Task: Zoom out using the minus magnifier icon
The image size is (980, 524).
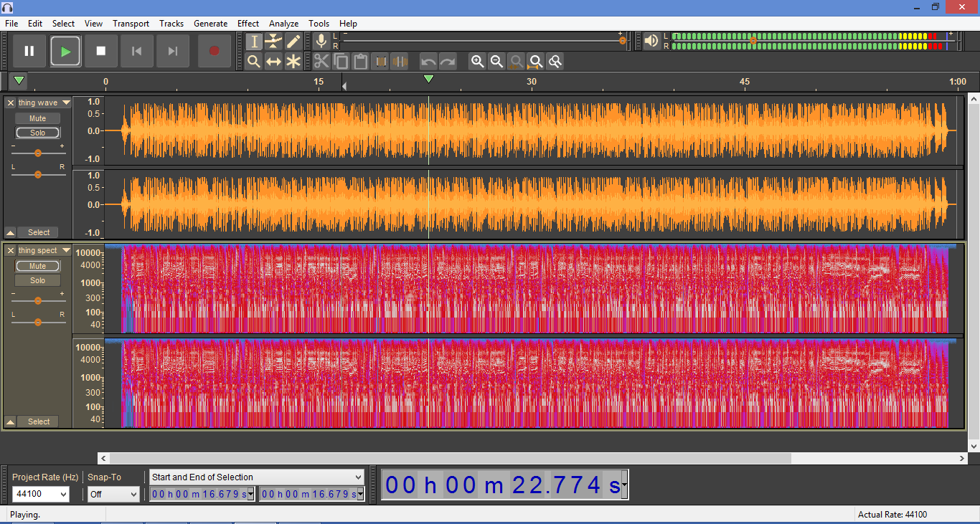Action: (496, 62)
